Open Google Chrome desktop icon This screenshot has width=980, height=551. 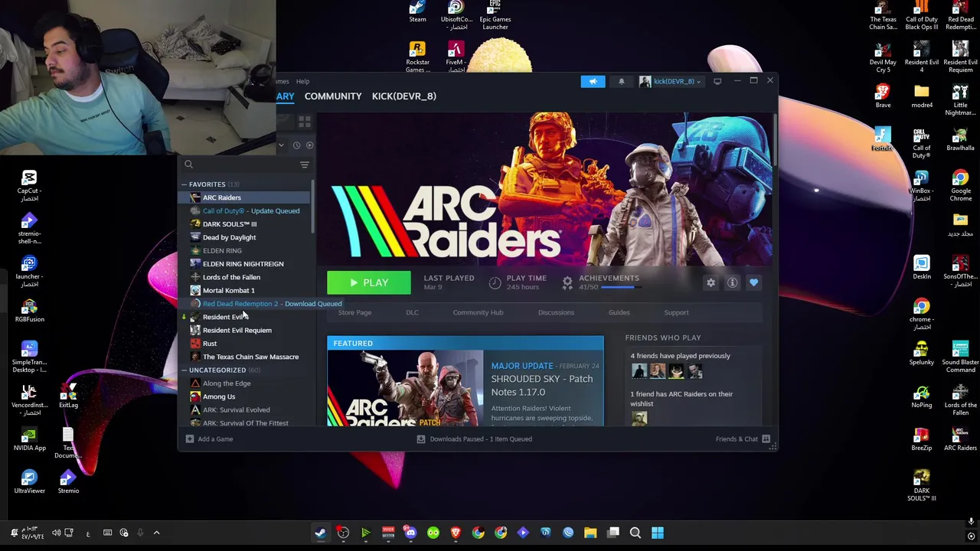pyautogui.click(x=960, y=186)
